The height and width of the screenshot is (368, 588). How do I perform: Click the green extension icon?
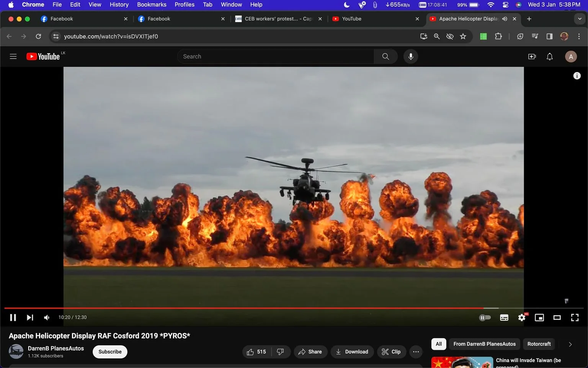click(483, 36)
